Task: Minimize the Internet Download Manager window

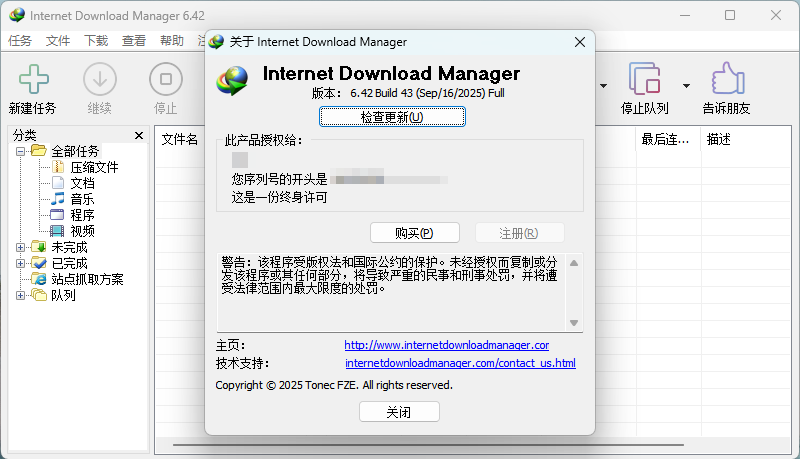Action: tap(685, 15)
